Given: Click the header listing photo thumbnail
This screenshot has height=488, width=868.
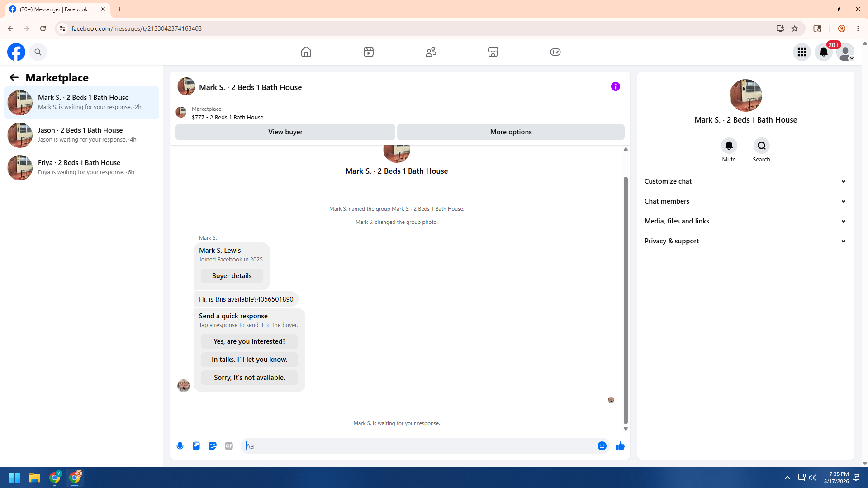Looking at the screenshot, I should [186, 86].
